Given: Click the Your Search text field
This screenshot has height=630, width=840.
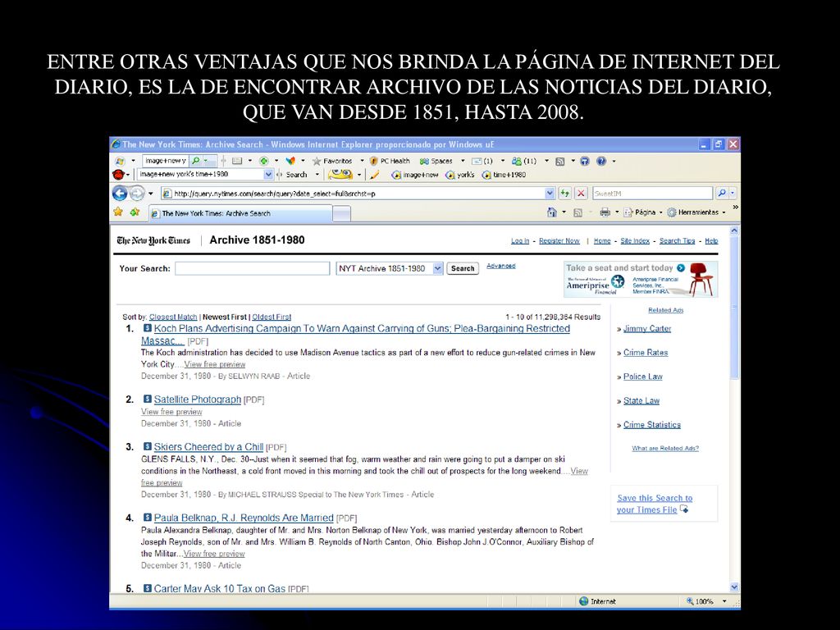Looking at the screenshot, I should click(x=253, y=268).
